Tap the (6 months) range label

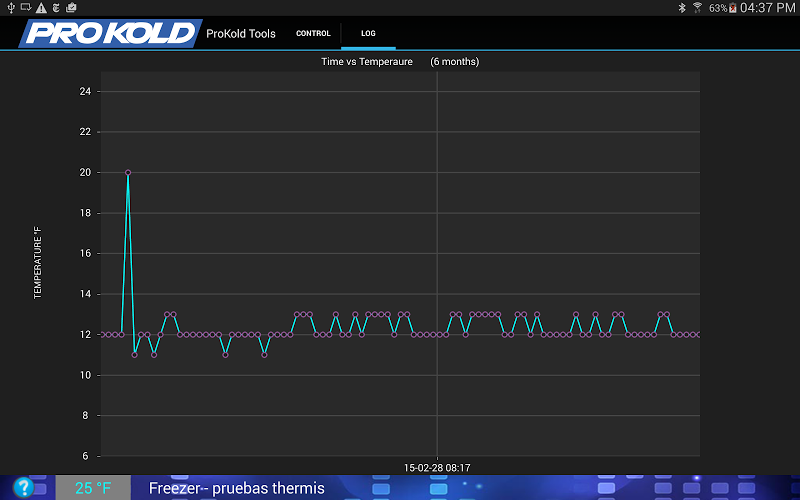coord(455,62)
